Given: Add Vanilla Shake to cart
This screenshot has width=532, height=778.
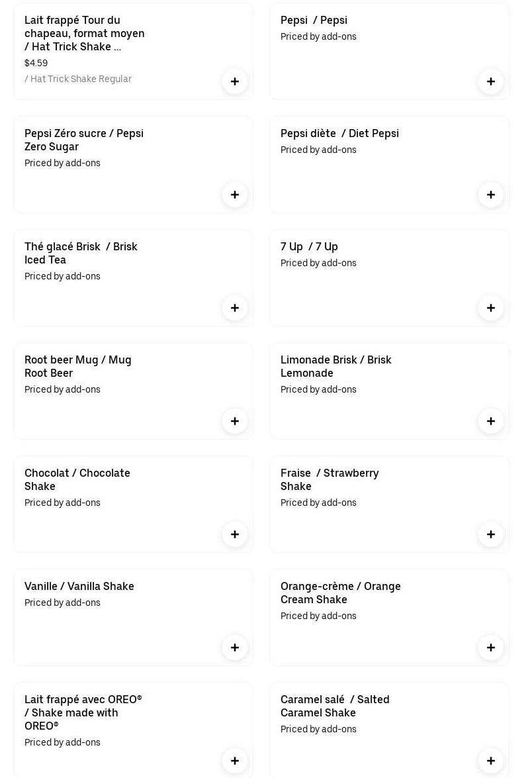Looking at the screenshot, I should [x=235, y=648].
